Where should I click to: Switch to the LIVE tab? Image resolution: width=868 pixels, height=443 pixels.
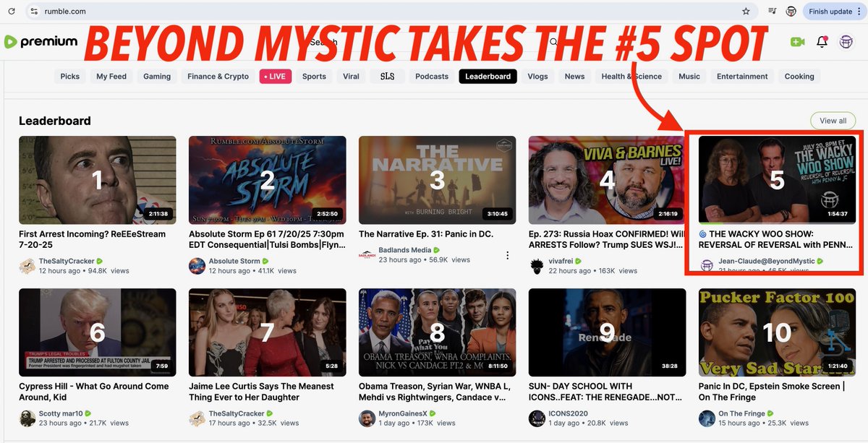point(276,76)
